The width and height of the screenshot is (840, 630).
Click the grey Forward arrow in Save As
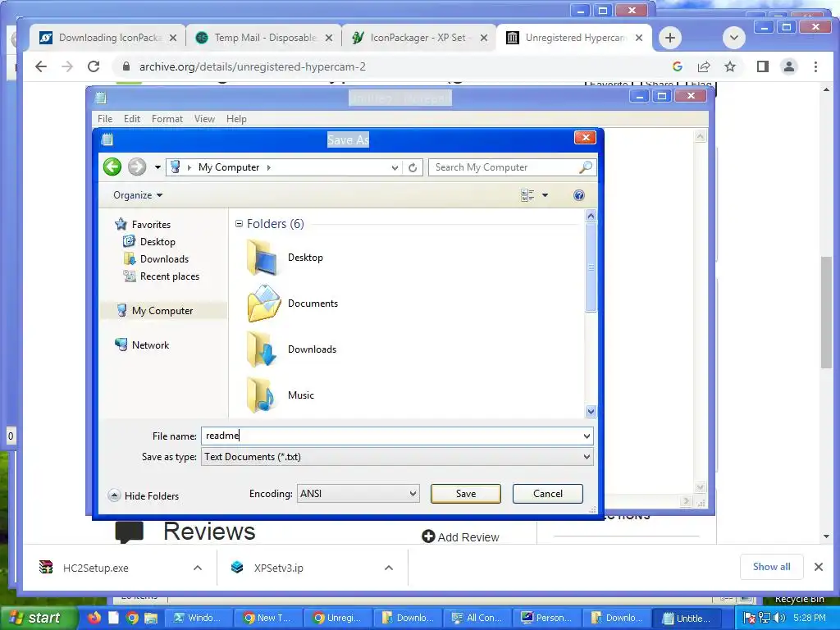click(137, 167)
